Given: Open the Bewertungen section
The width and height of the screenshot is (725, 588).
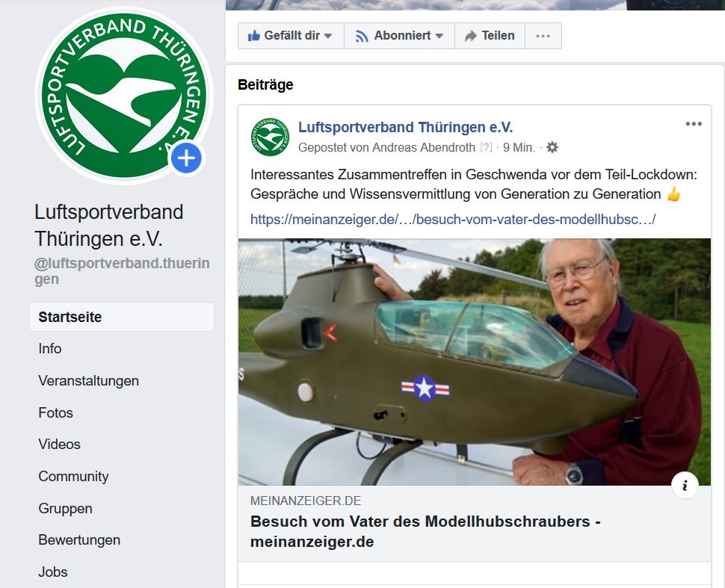Looking at the screenshot, I should pyautogui.click(x=79, y=540).
